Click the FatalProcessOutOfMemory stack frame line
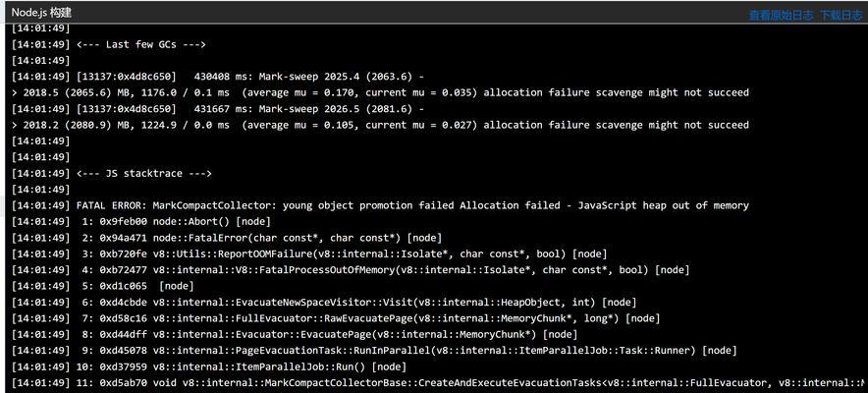The width and height of the screenshot is (868, 393). 351,269
